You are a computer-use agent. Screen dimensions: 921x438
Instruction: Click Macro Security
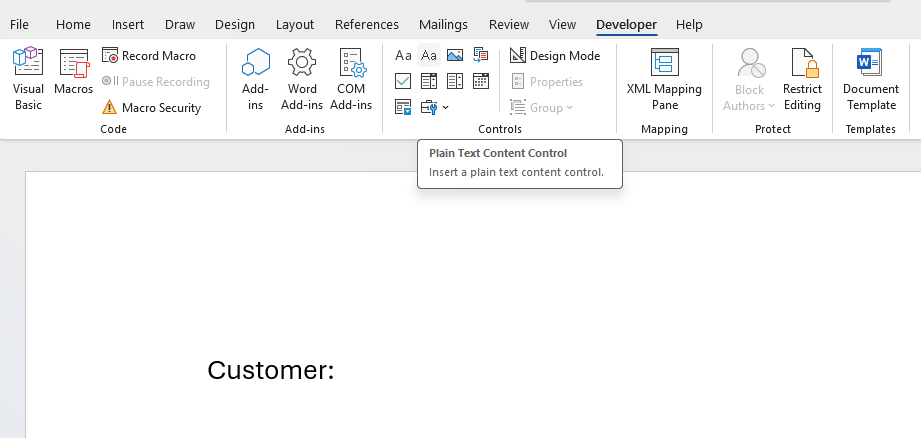click(x=151, y=107)
